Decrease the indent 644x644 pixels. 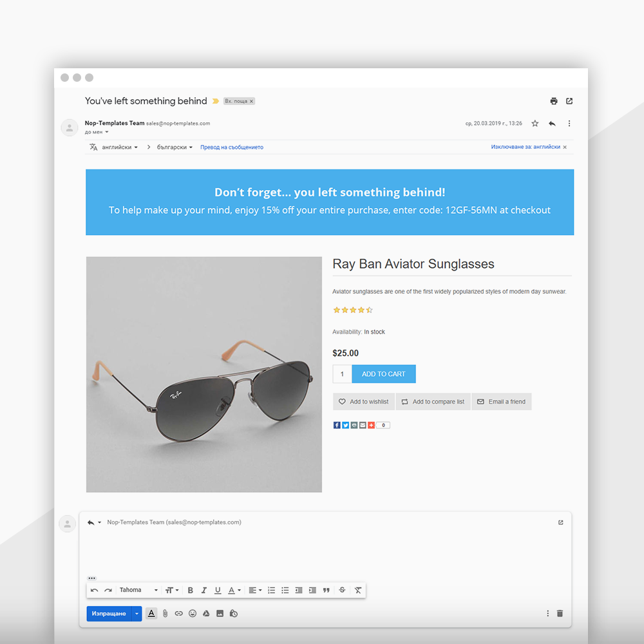(299, 590)
